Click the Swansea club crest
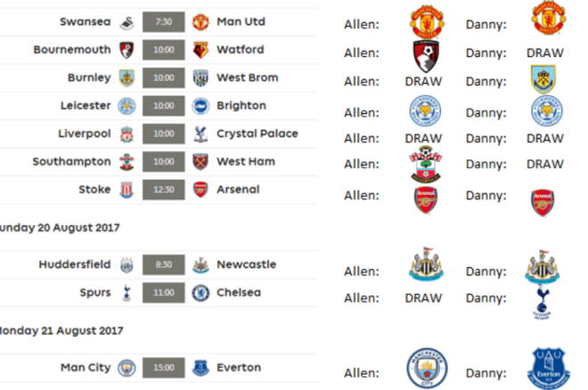This screenshot has height=390, width=588. click(x=127, y=21)
